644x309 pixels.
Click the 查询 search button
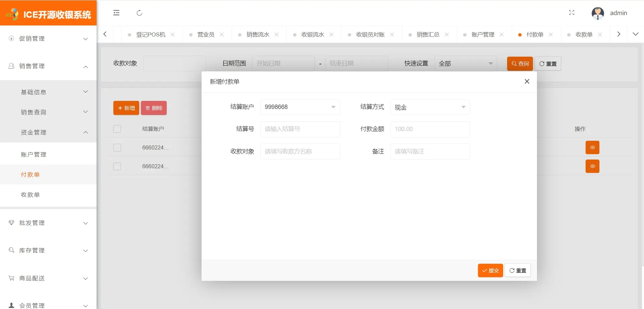(520, 64)
